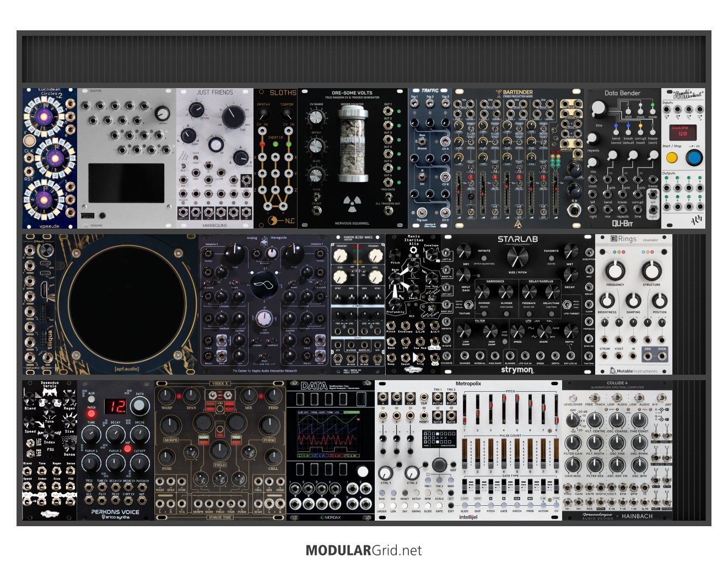This screenshot has height=562, width=728.
Task: Click the round white button on Mordax DATA
Action: pyautogui.click(x=363, y=472)
